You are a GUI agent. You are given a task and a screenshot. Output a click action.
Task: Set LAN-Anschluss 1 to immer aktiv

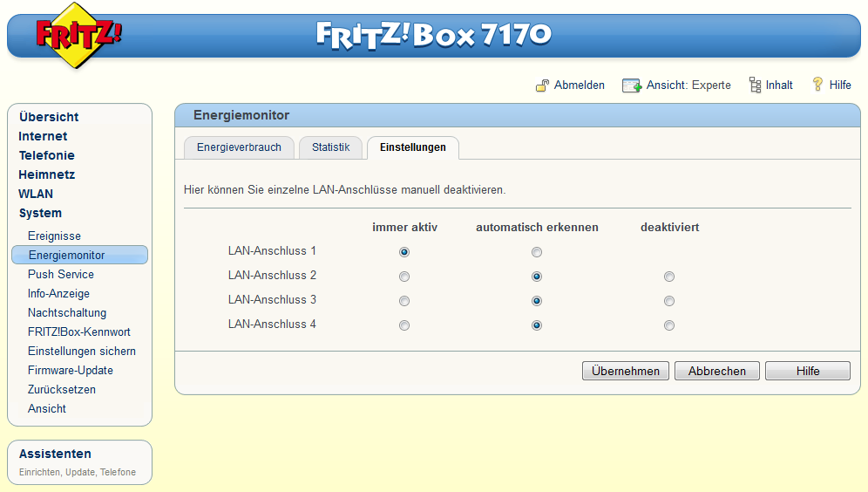click(404, 252)
